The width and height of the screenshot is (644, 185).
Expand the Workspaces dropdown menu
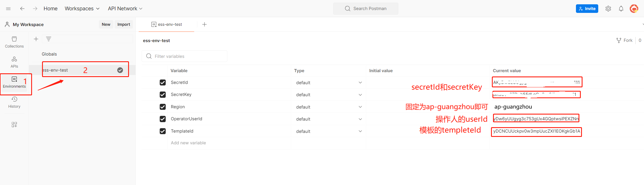pyautogui.click(x=82, y=9)
